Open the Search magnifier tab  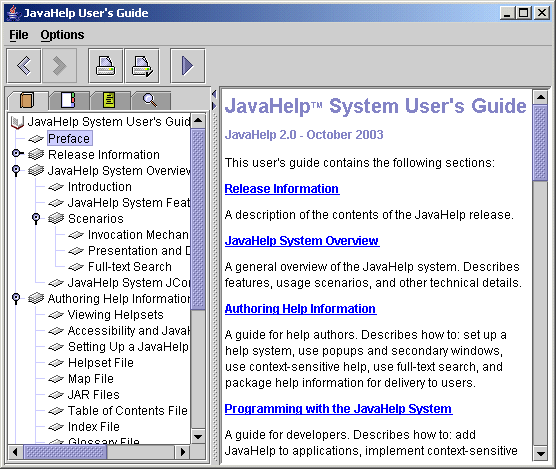(x=150, y=101)
